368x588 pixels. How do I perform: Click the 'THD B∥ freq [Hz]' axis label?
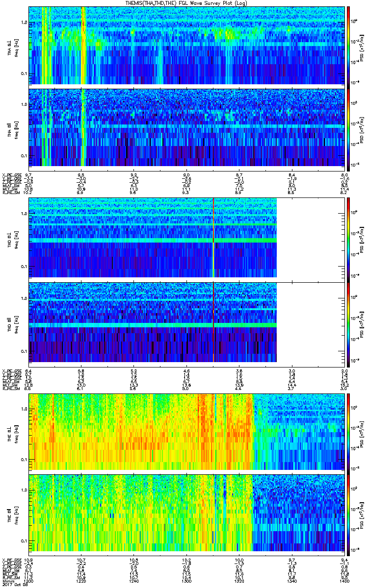[12, 324]
